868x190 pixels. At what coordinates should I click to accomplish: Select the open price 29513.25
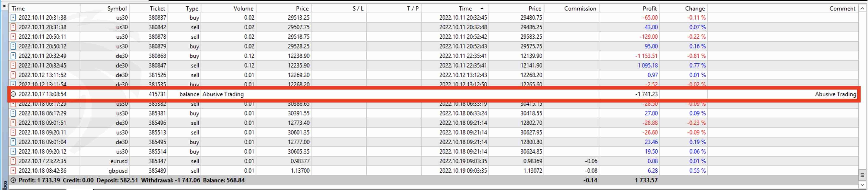298,17
